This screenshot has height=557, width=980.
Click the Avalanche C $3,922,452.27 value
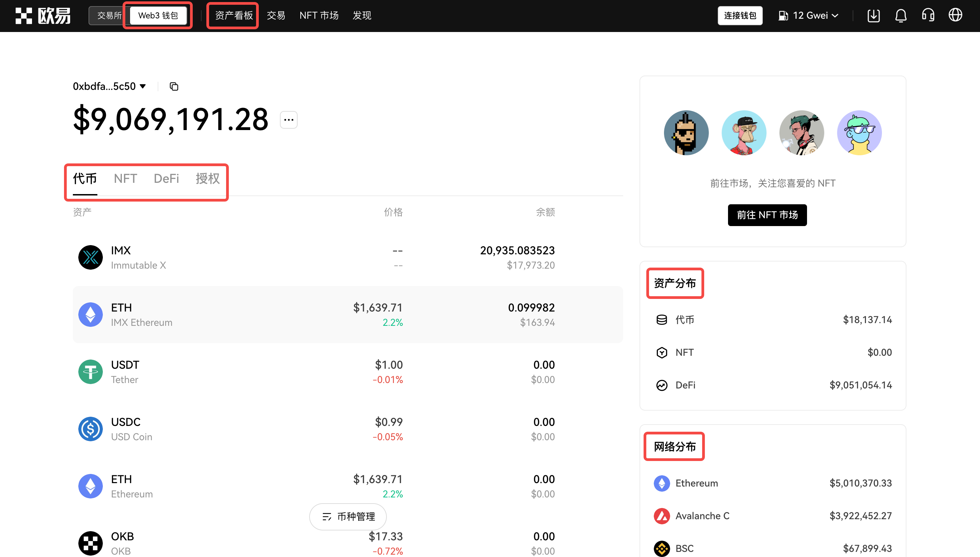[861, 516]
